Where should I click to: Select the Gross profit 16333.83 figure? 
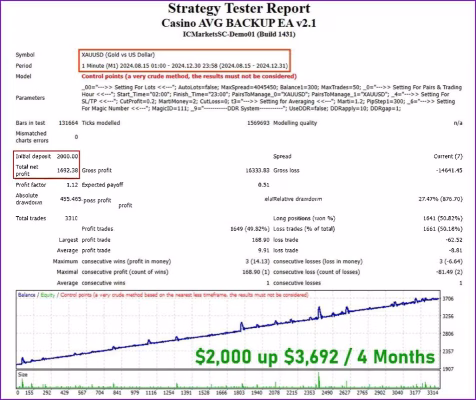(257, 170)
